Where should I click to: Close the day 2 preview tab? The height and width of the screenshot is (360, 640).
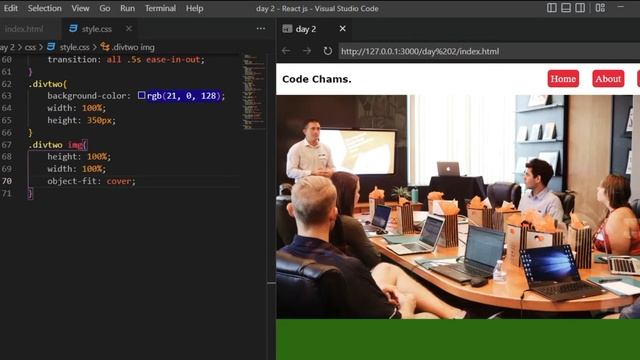coord(342,29)
